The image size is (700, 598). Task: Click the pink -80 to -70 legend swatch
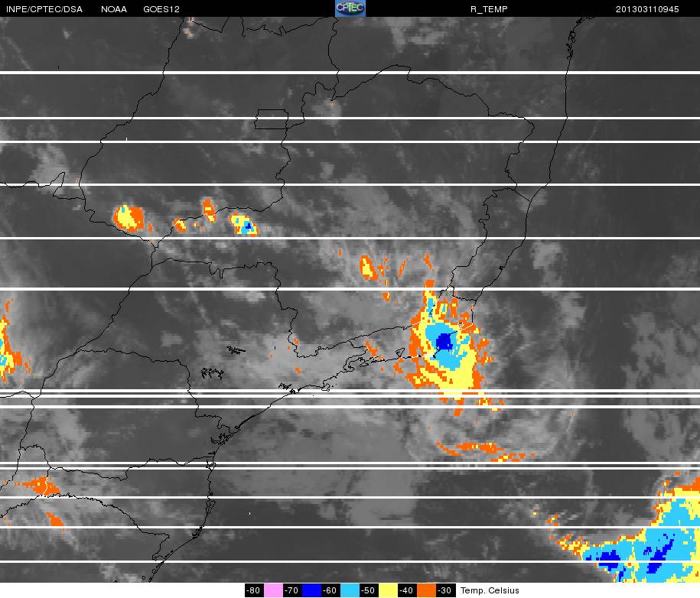[x=273, y=590]
